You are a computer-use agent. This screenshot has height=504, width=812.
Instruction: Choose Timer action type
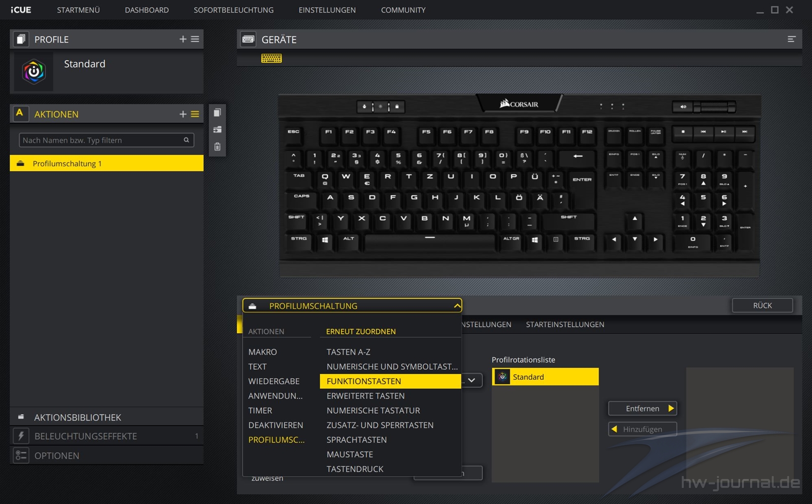[x=260, y=411]
